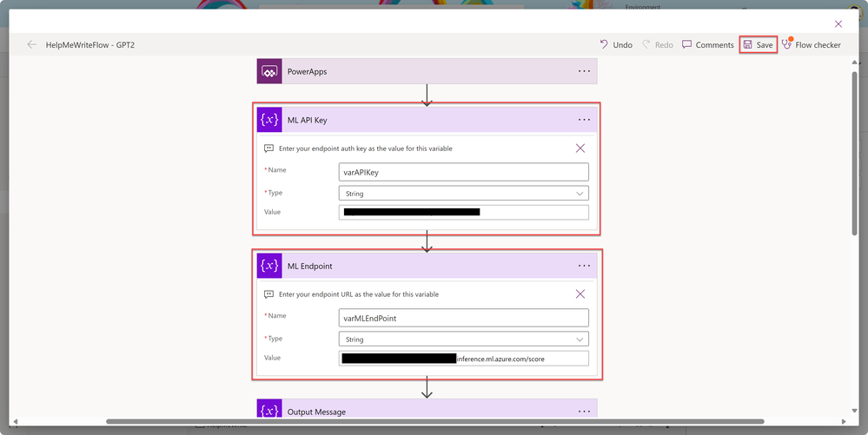Viewport: 868px width, 435px height.
Task: Go back with the arrow beside HelpMeWriteFlow
Action: pyautogui.click(x=31, y=45)
